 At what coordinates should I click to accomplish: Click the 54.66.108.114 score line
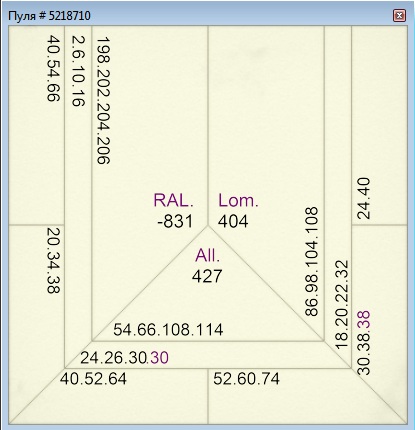pos(168,330)
